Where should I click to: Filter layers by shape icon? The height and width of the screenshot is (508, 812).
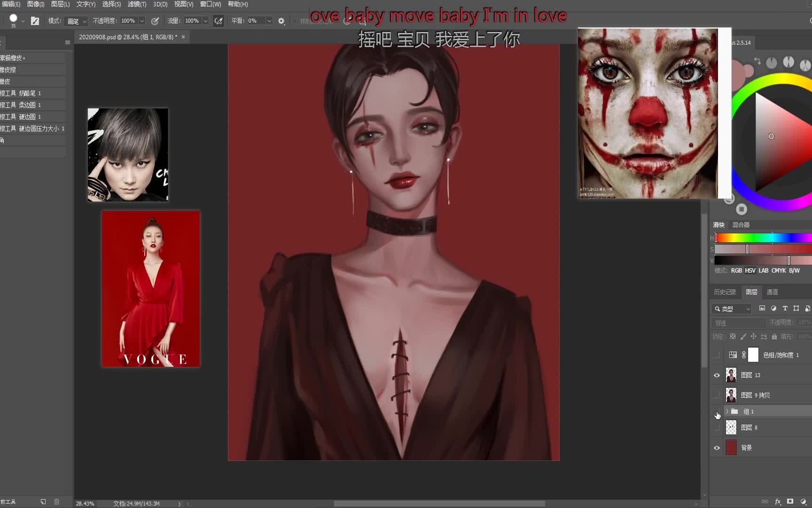(796, 309)
